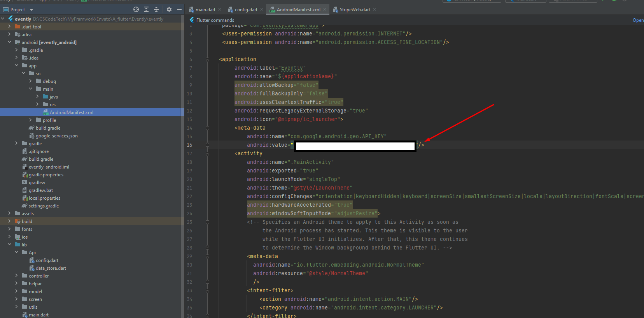Open config.dart in project tree
Viewport: 644px width, 318px height.
pyautogui.click(x=47, y=260)
